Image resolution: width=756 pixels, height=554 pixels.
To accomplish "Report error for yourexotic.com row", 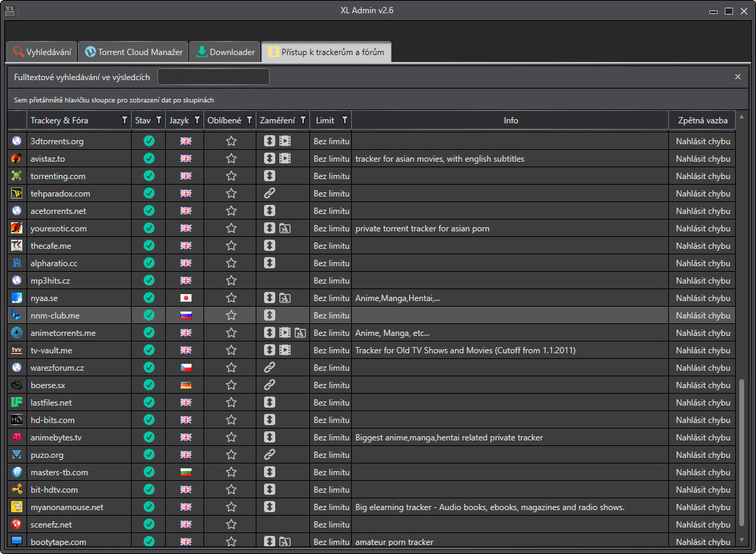I will point(702,229).
